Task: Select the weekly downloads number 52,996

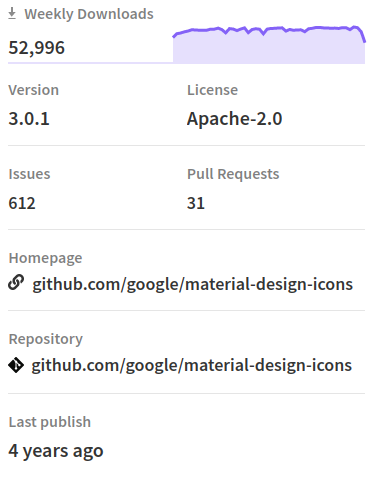Action: (x=37, y=48)
